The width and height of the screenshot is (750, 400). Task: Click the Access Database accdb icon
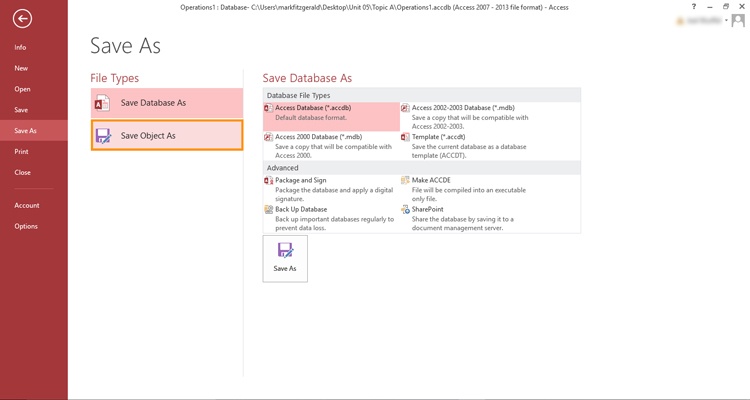click(x=268, y=108)
